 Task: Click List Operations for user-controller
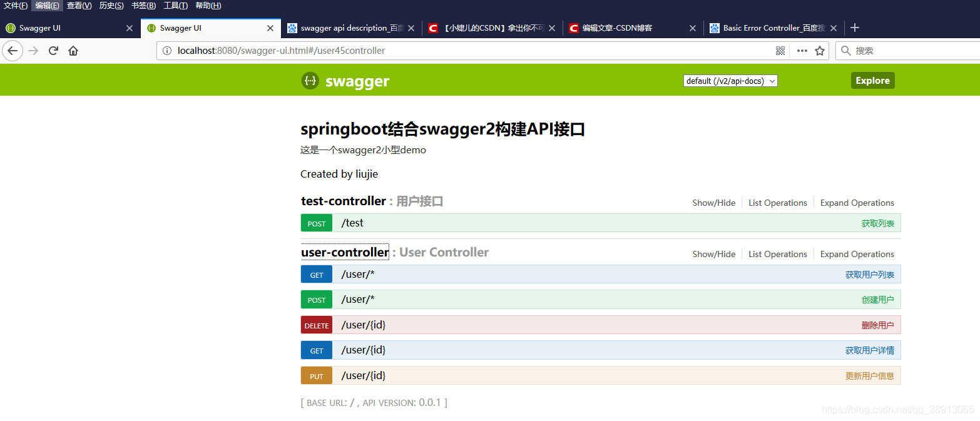click(778, 254)
